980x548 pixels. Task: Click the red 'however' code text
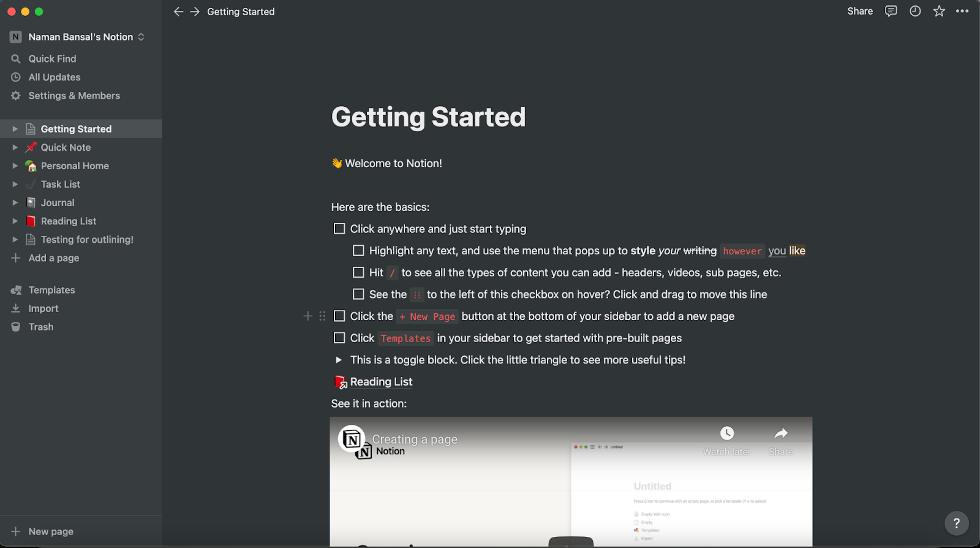click(x=742, y=251)
